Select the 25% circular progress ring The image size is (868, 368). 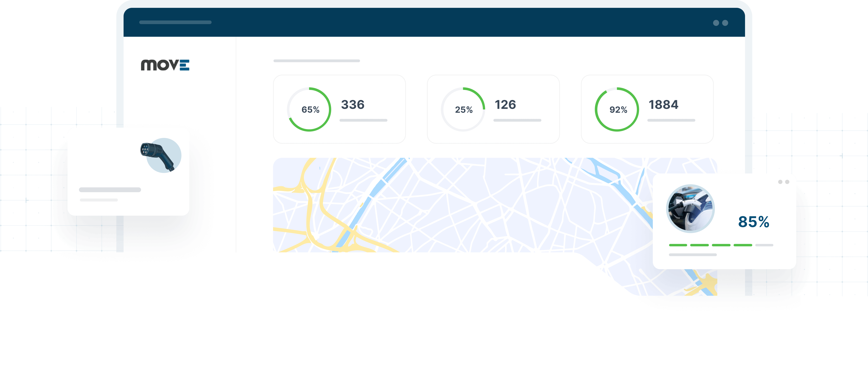coord(463,109)
